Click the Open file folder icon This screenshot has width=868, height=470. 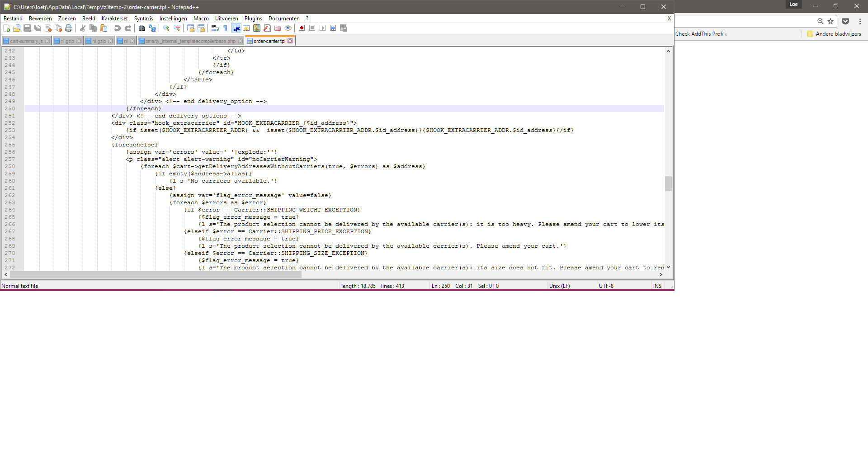point(17,28)
